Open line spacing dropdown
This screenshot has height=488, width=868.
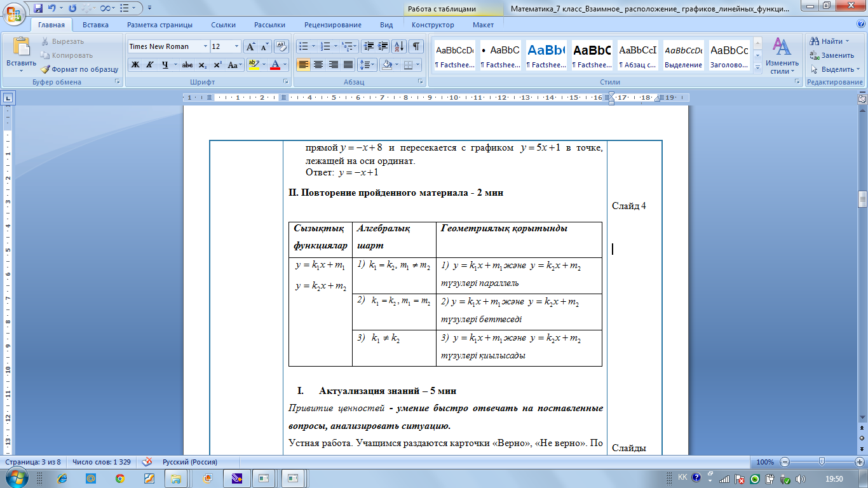[x=368, y=65]
